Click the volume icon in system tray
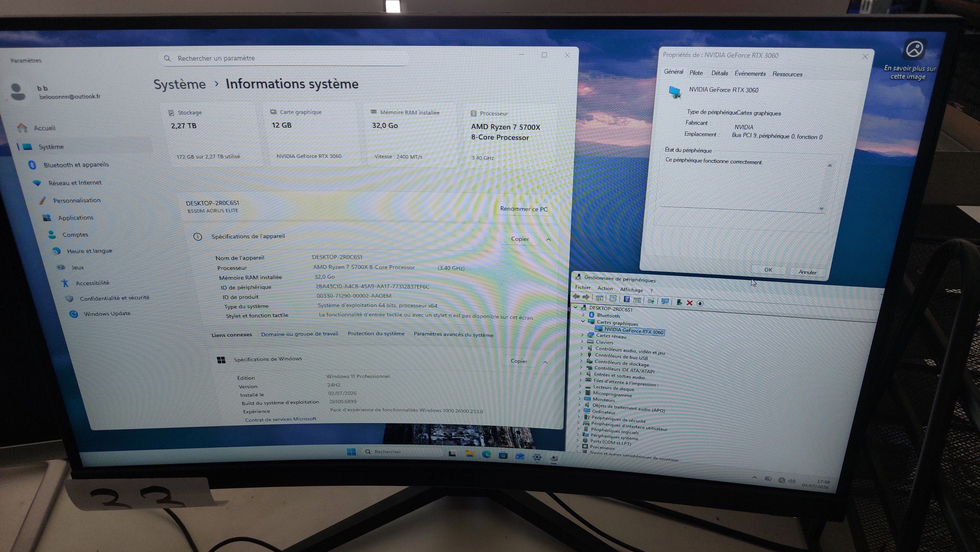 (x=792, y=481)
